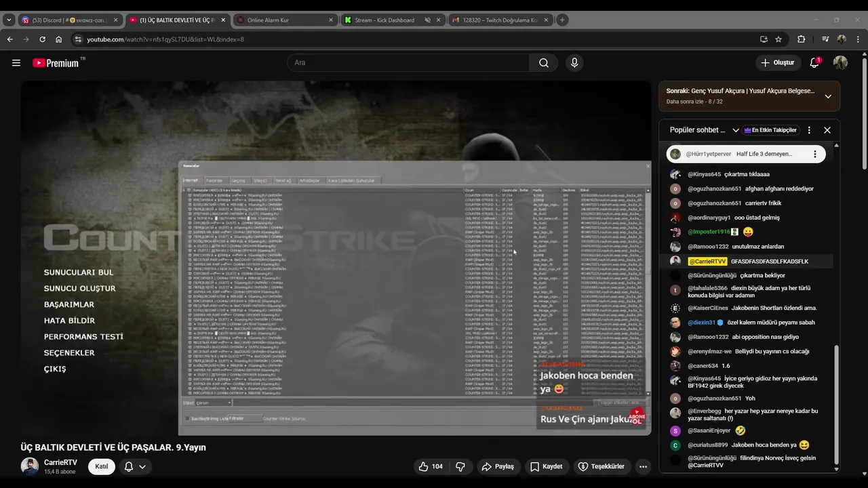Click the search magnifier button
Screen dimensions: 868x488
tap(544, 63)
